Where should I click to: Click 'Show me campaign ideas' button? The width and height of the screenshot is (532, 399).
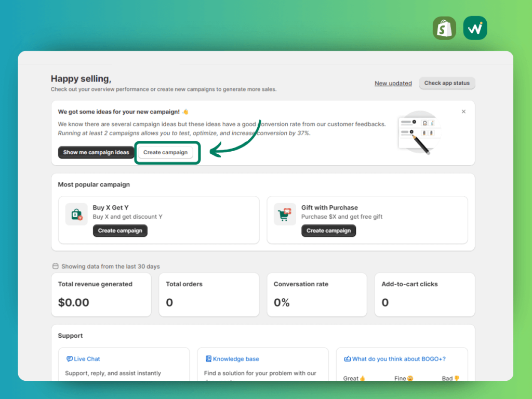point(96,152)
